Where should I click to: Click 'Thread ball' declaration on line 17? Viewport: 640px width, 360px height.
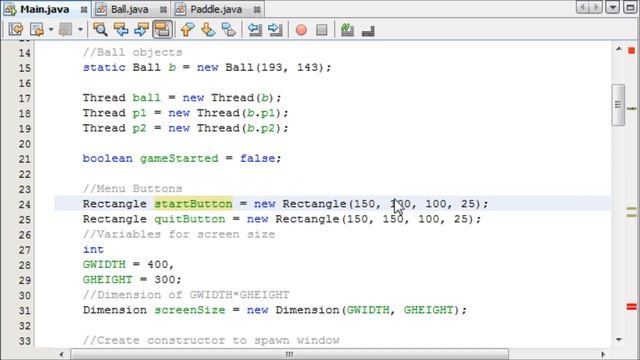tap(182, 98)
